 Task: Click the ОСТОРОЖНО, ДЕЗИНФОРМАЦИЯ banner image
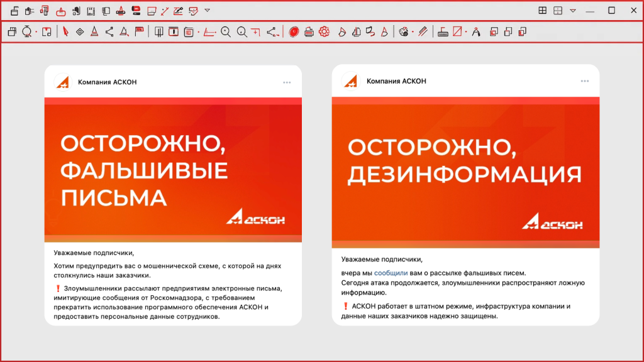pos(465,170)
